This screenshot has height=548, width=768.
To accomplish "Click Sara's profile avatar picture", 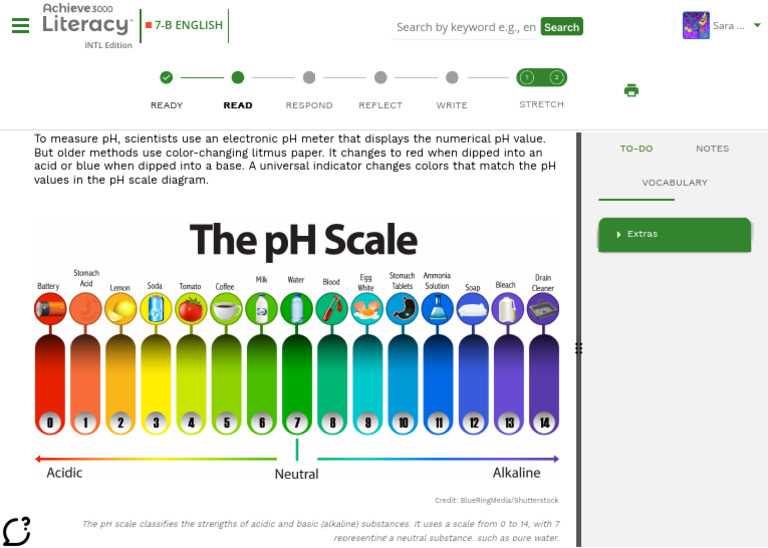I will click(x=696, y=26).
